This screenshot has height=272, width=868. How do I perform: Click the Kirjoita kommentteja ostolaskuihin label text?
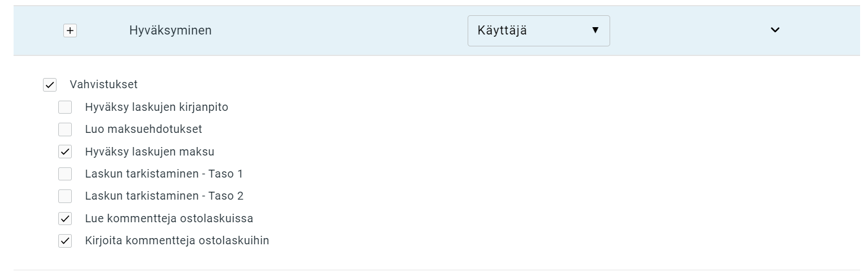click(x=177, y=240)
